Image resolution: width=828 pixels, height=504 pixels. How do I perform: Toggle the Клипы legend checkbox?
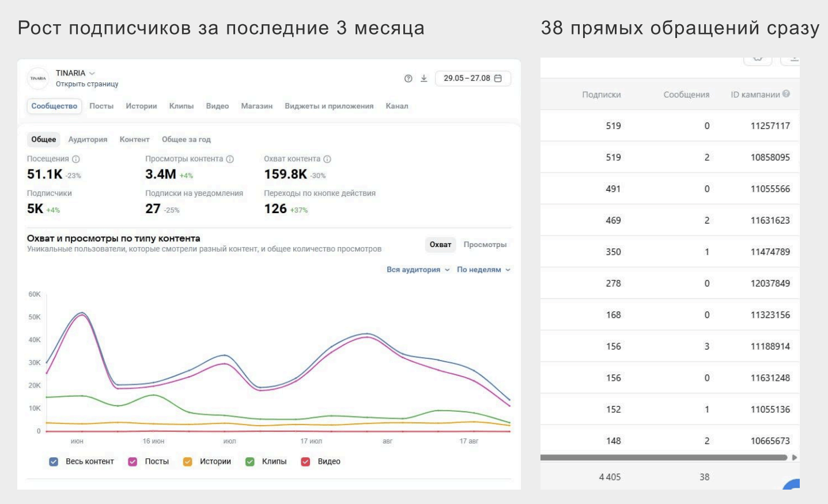[x=250, y=461]
